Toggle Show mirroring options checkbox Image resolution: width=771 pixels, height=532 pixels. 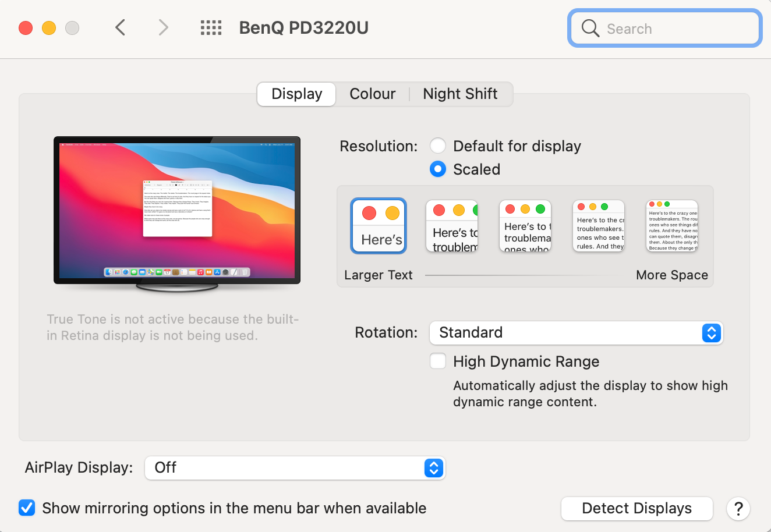(x=27, y=508)
